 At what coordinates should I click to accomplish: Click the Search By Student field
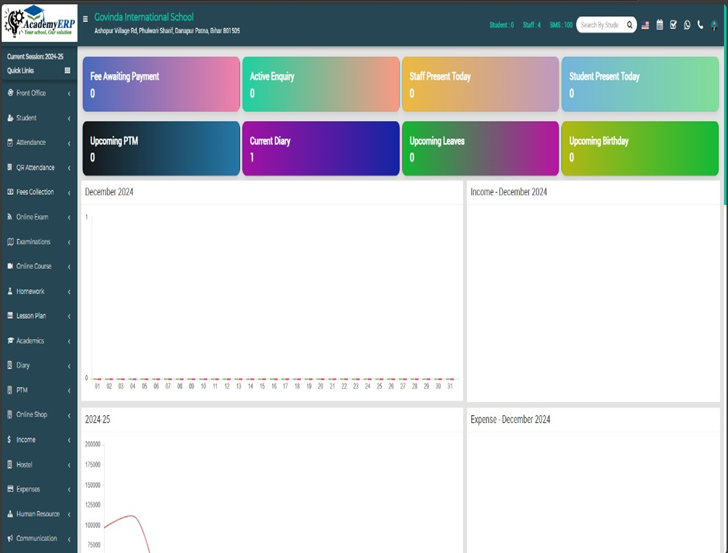(x=601, y=25)
